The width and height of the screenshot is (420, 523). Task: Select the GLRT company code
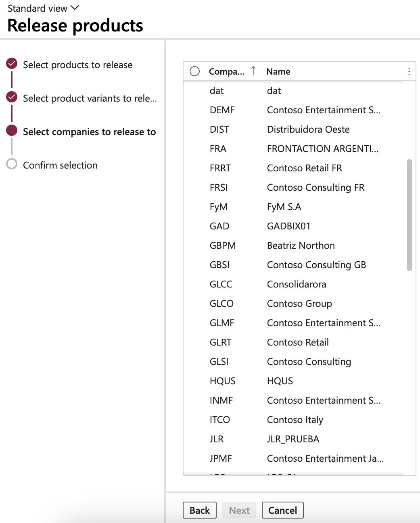click(x=220, y=342)
